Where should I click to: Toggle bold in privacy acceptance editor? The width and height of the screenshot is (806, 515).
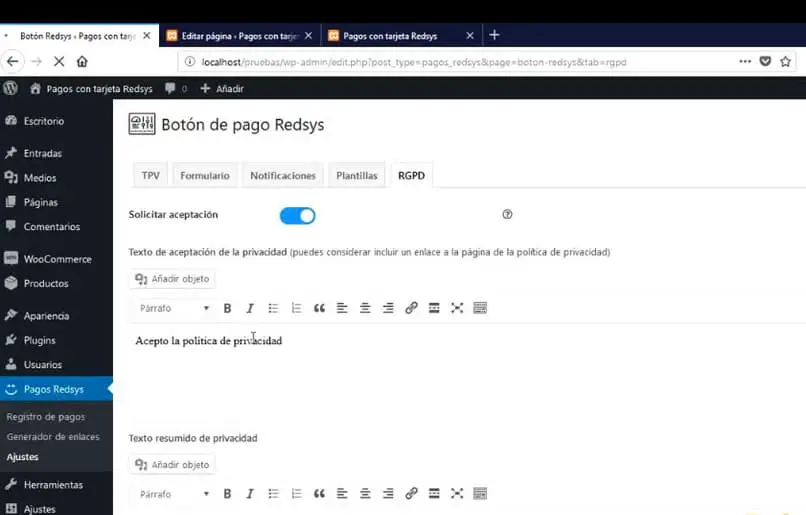click(227, 308)
